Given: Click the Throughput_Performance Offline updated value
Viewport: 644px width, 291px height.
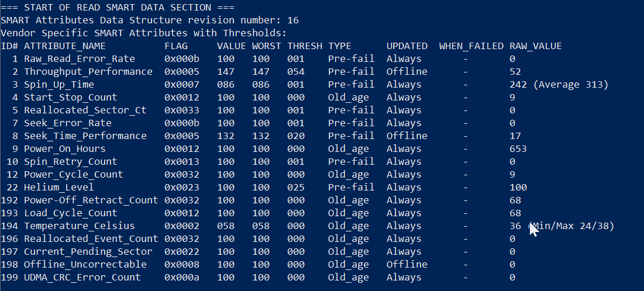Looking at the screenshot, I should 407,72.
